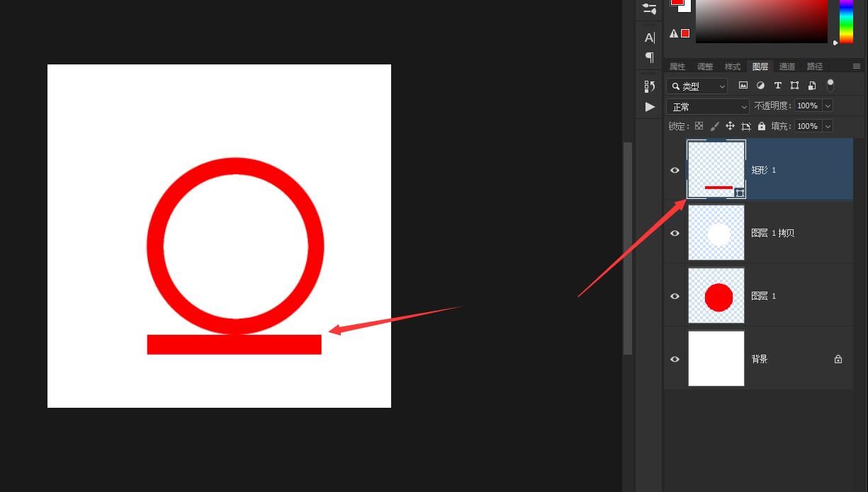Click the gamut-safe red color swatch
Screen dimensions: 868x492
685,33
